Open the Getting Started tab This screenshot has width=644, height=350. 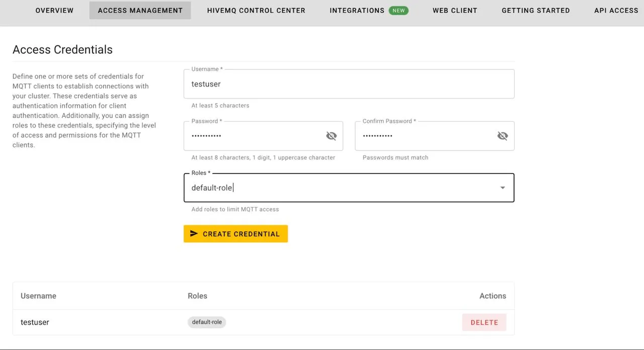pyautogui.click(x=536, y=10)
